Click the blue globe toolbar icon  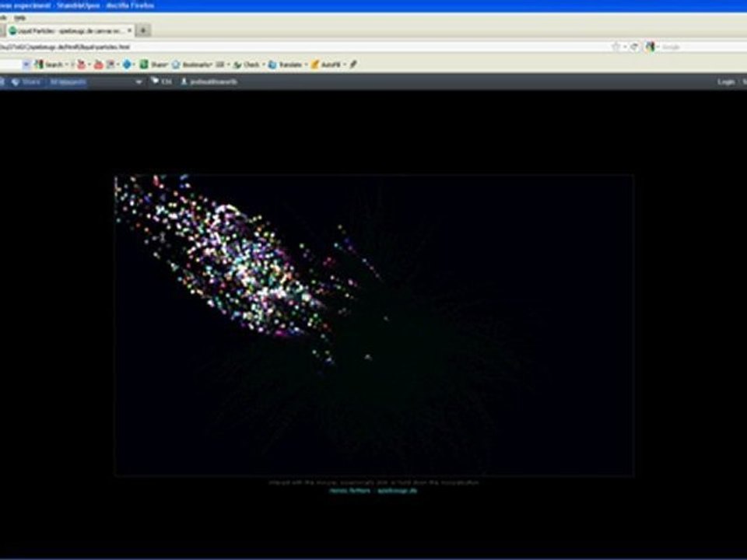coord(127,65)
